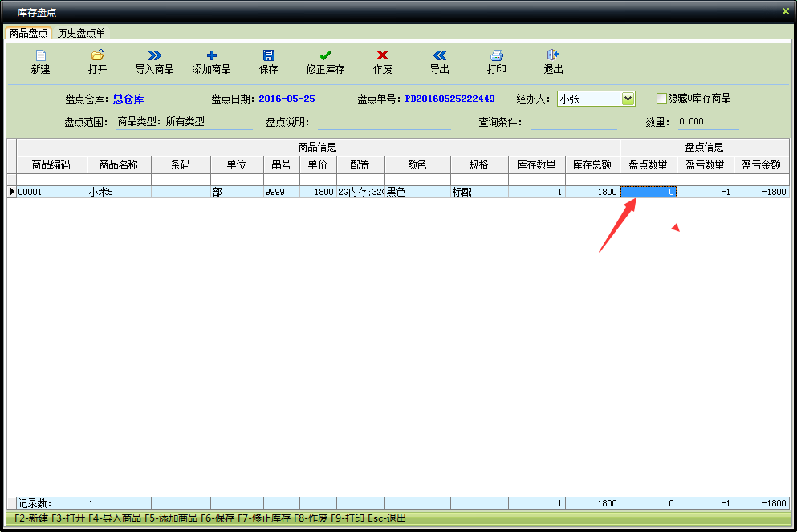Viewport: 797px width, 532px height.
Task: Export data with 导出 icon
Action: point(440,55)
